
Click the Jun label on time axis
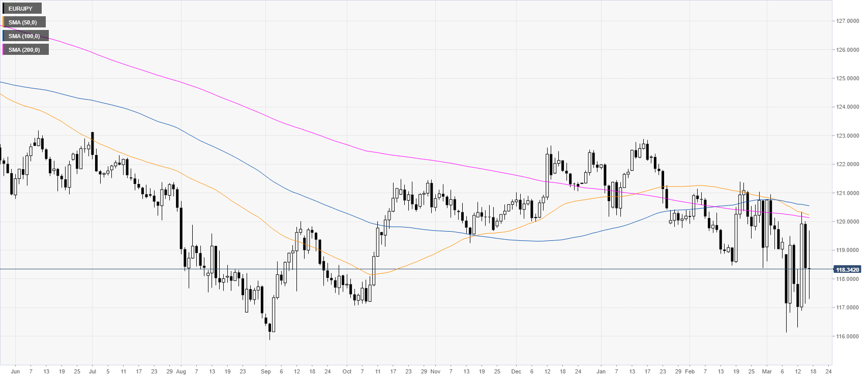coord(15,371)
